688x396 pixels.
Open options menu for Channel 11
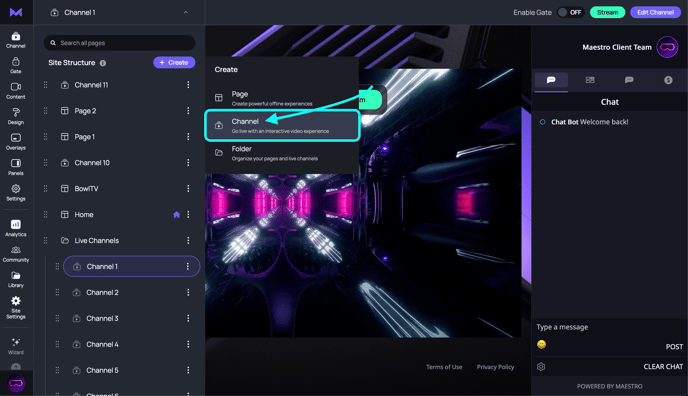(188, 85)
